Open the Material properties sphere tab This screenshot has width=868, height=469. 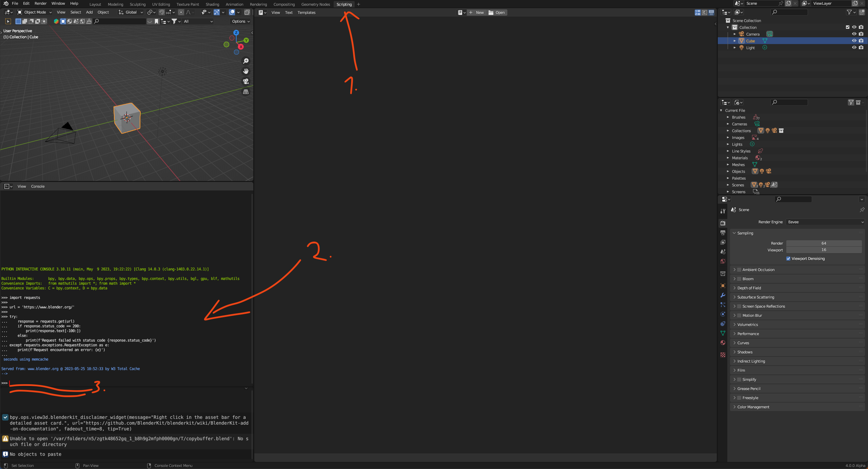[x=723, y=343]
